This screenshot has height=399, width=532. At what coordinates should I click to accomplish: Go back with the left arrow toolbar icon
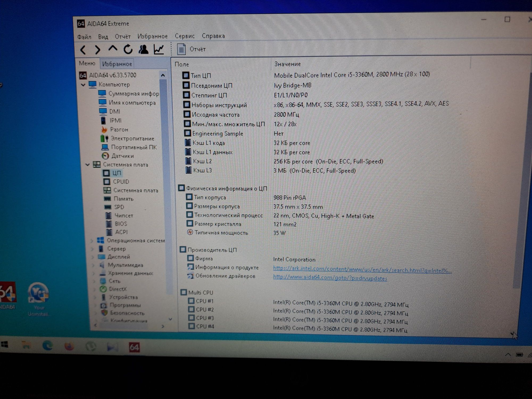(83, 50)
